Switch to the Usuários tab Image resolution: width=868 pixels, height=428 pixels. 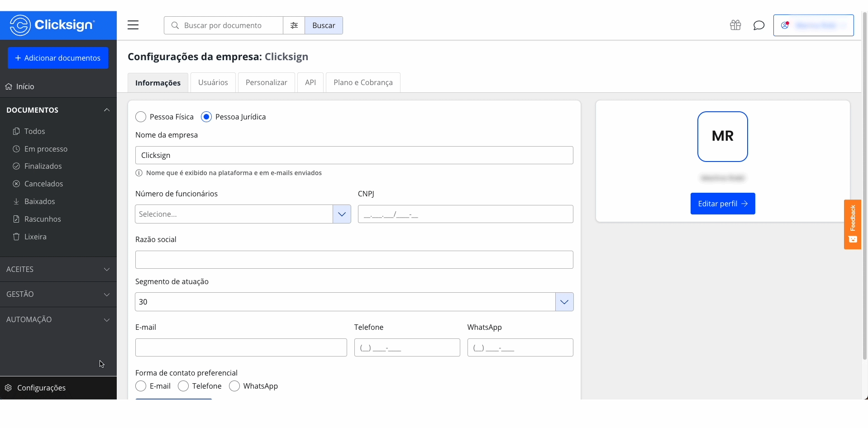(213, 82)
